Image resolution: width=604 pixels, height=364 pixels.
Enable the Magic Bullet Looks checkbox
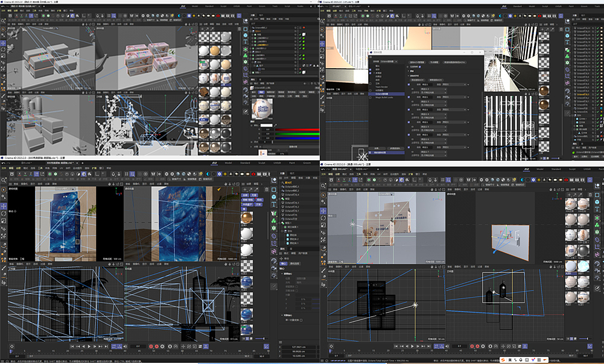click(x=371, y=98)
